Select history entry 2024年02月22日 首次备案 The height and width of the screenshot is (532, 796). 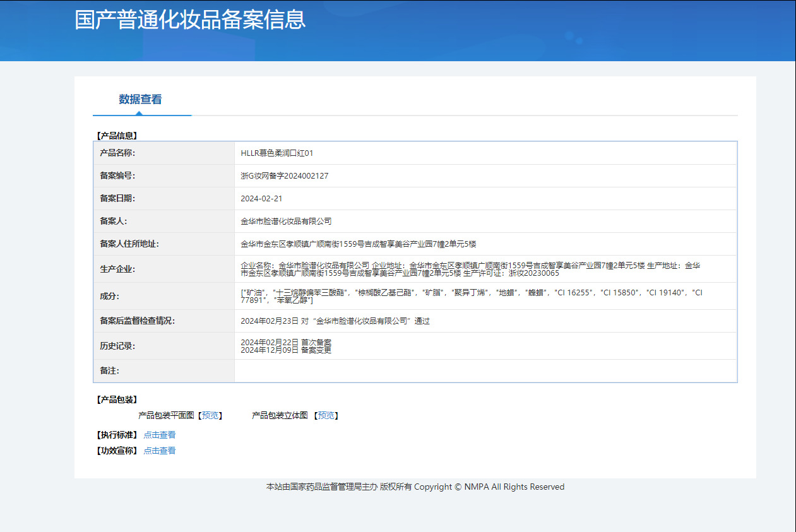[x=286, y=342]
